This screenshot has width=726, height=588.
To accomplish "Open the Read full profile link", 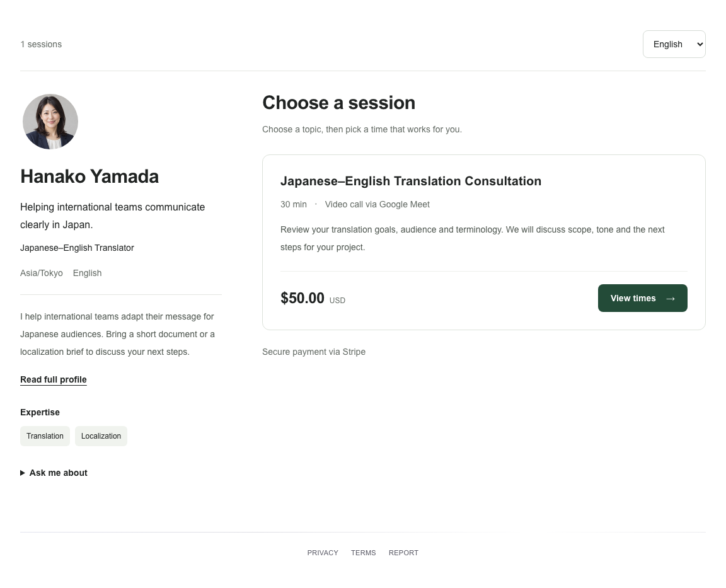I will click(53, 379).
